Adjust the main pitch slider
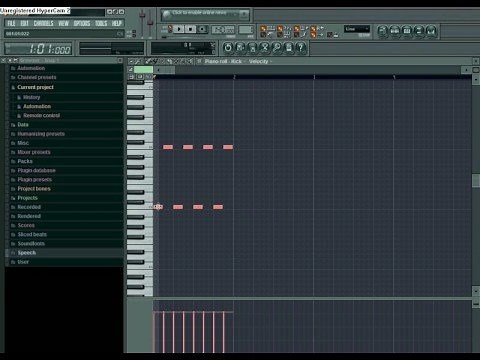The width and height of the screenshot is (480, 360). 150,23
